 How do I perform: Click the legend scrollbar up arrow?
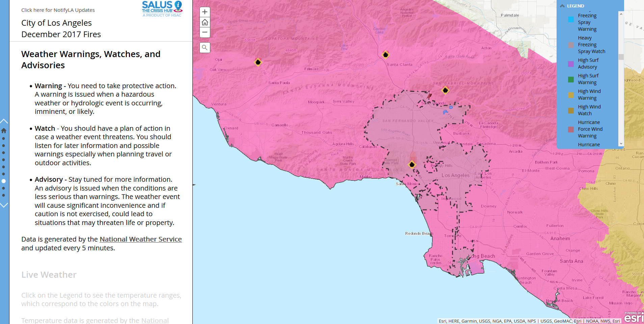click(621, 14)
